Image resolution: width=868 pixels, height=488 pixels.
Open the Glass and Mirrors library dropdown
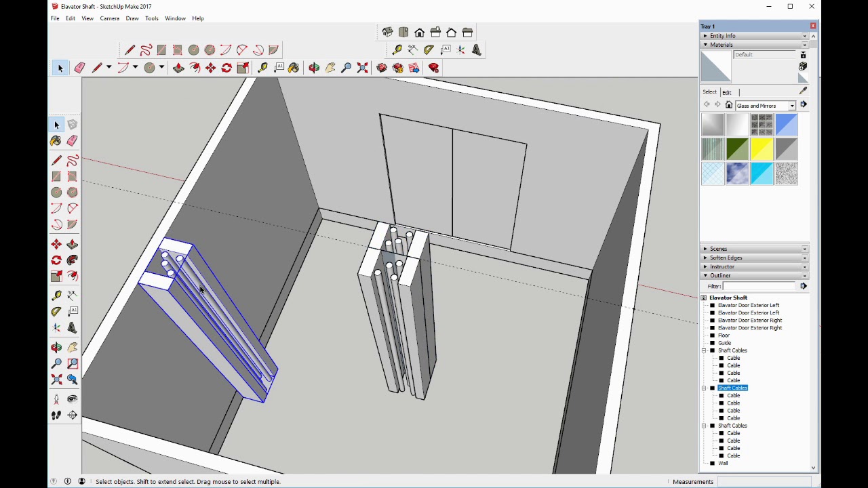[x=791, y=106]
